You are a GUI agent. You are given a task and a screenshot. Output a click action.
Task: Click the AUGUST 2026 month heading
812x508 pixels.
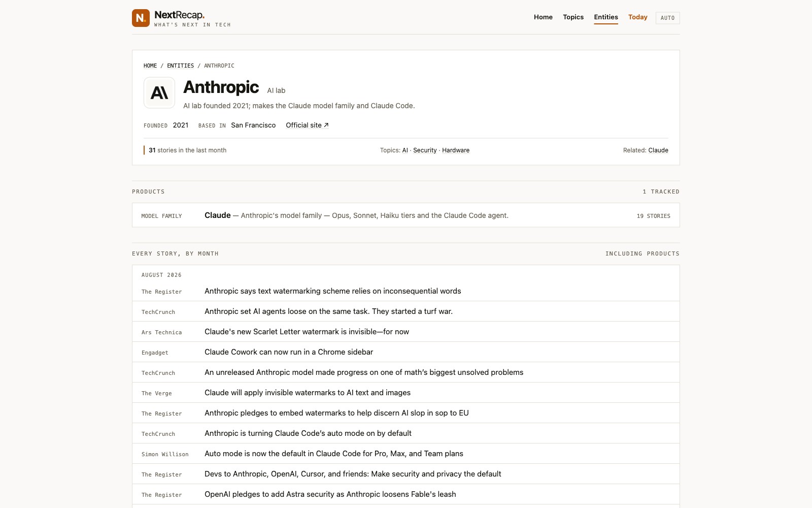coord(161,275)
